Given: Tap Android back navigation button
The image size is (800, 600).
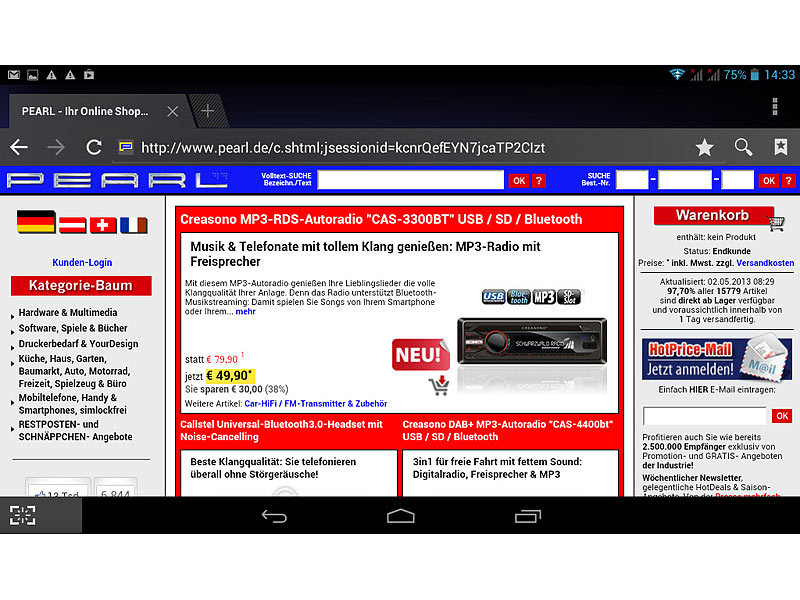Looking at the screenshot, I should [x=274, y=516].
